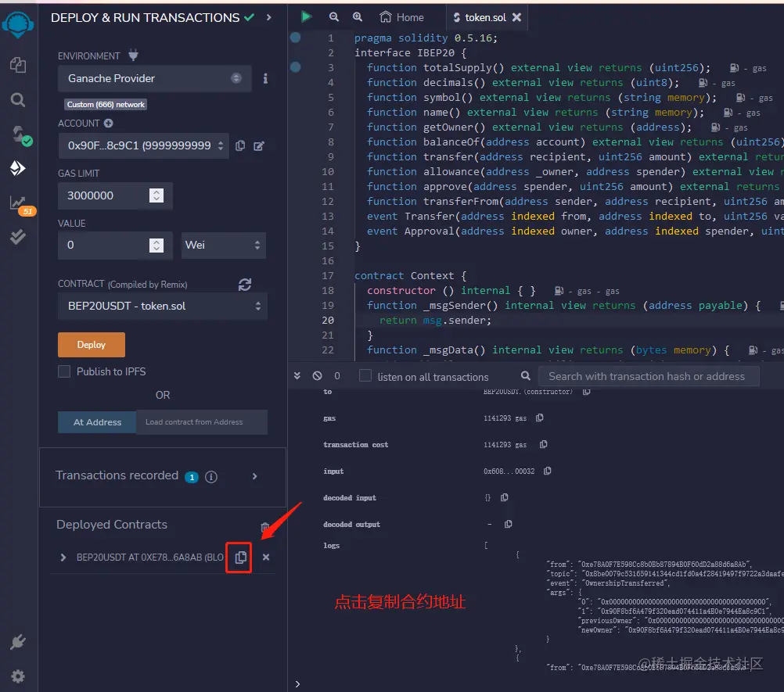Enable Publish to IPFS checkbox
Image resolution: width=784 pixels, height=692 pixels.
click(x=64, y=371)
